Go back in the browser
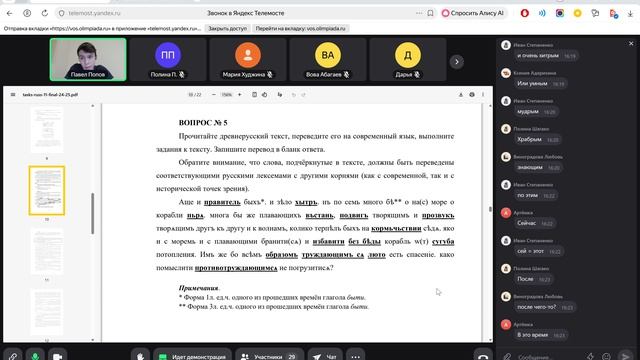Image resolution: width=640 pixels, height=360 pixels. (x=9, y=13)
